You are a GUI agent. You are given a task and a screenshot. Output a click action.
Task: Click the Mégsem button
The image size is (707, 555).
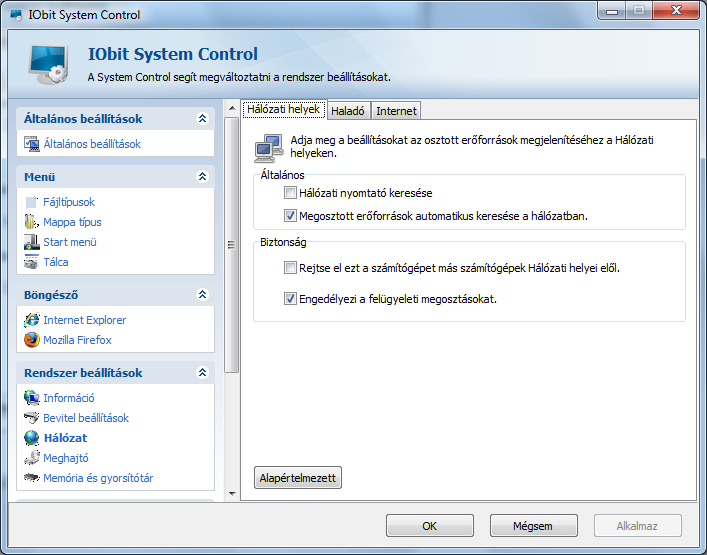click(533, 526)
